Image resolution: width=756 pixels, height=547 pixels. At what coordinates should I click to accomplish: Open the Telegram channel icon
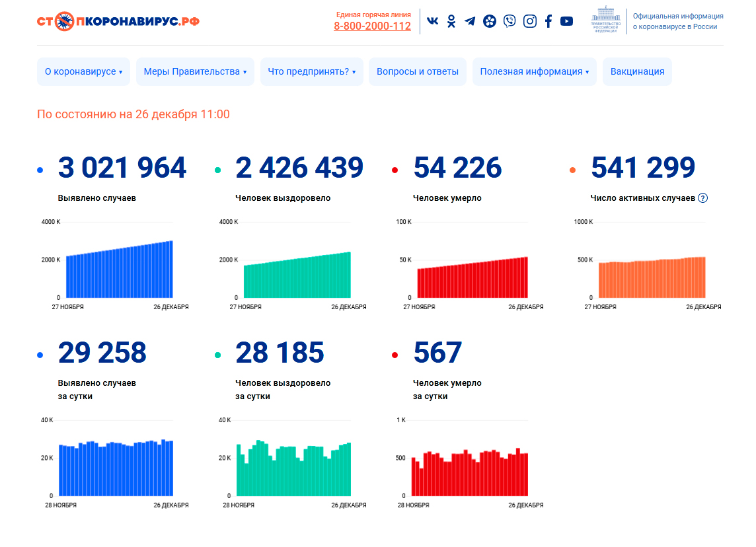click(470, 21)
